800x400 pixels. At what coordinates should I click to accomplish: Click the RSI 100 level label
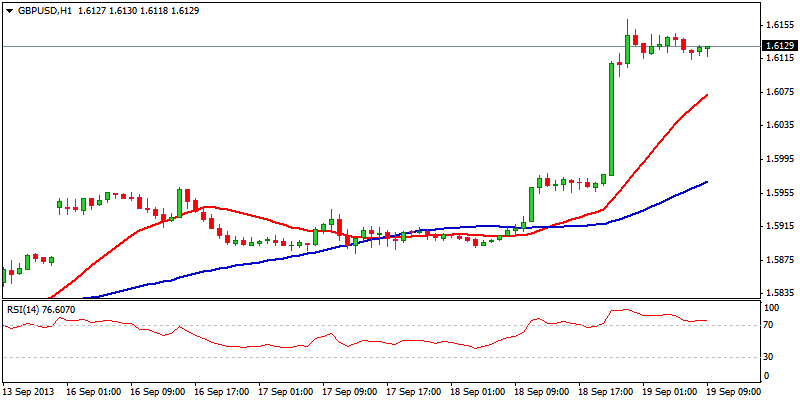coord(771,308)
